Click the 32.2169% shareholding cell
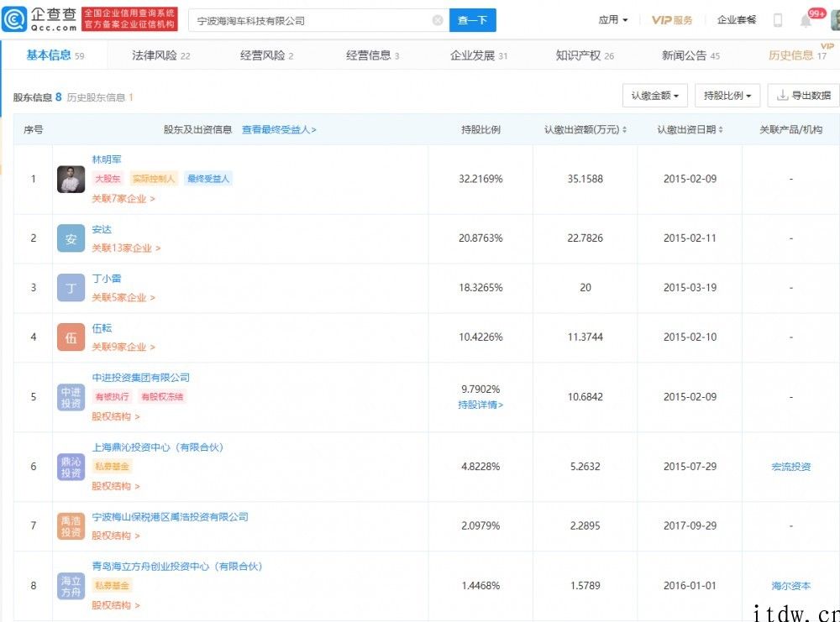The width and height of the screenshot is (840, 622). [x=480, y=180]
